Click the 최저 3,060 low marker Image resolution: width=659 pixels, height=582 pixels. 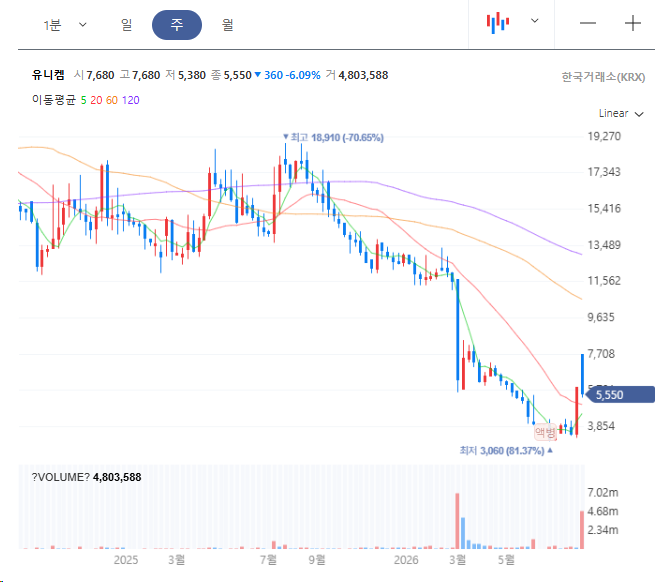506,450
